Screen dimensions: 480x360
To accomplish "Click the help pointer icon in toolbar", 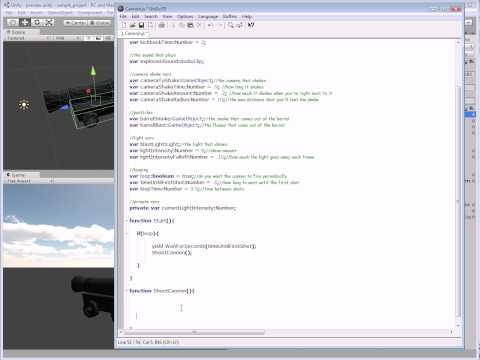I will coord(251,25).
